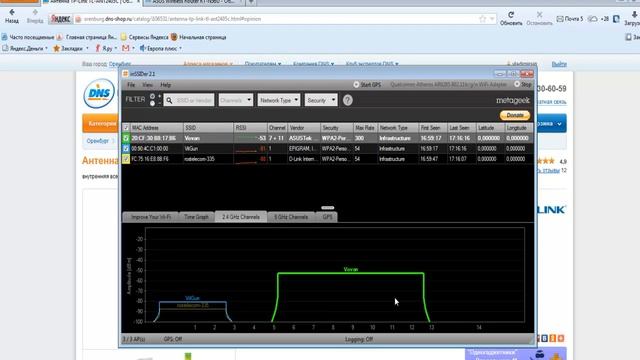
Task: Click the resize grip handle above inSSIDer tabs
Action: click(x=327, y=208)
